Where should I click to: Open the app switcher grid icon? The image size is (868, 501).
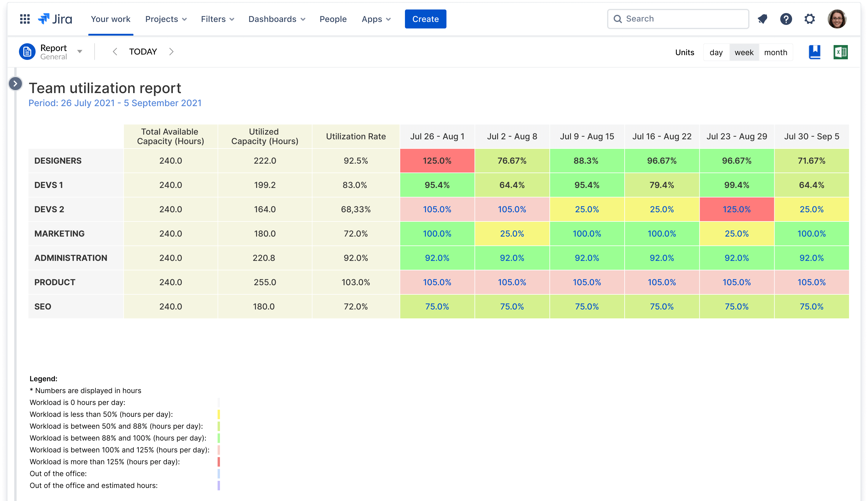point(25,19)
